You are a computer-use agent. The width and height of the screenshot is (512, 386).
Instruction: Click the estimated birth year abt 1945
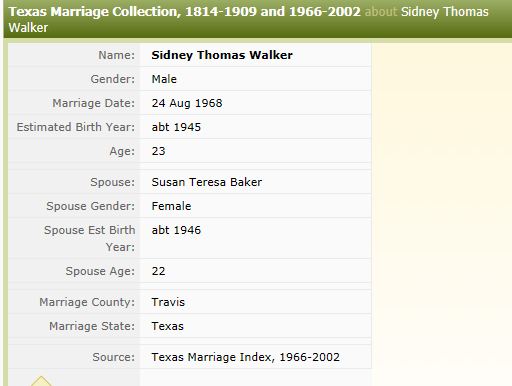click(176, 127)
